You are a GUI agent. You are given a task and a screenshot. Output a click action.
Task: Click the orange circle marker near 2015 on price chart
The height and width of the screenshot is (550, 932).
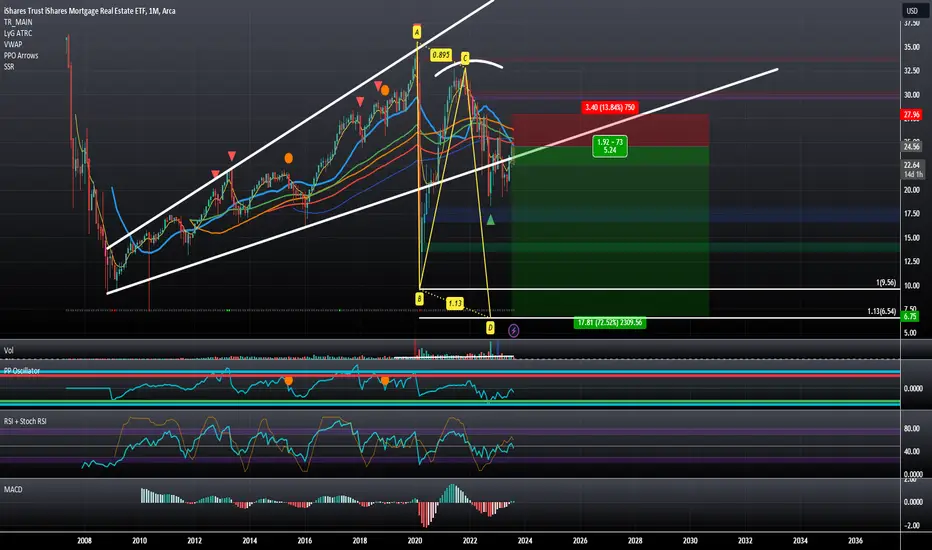tap(288, 158)
